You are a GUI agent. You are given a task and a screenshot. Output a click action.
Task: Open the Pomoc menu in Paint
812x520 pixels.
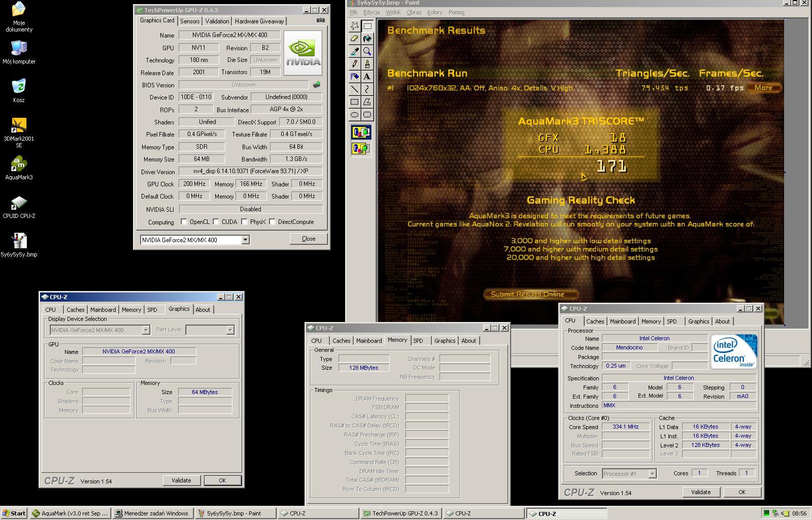pyautogui.click(x=456, y=12)
